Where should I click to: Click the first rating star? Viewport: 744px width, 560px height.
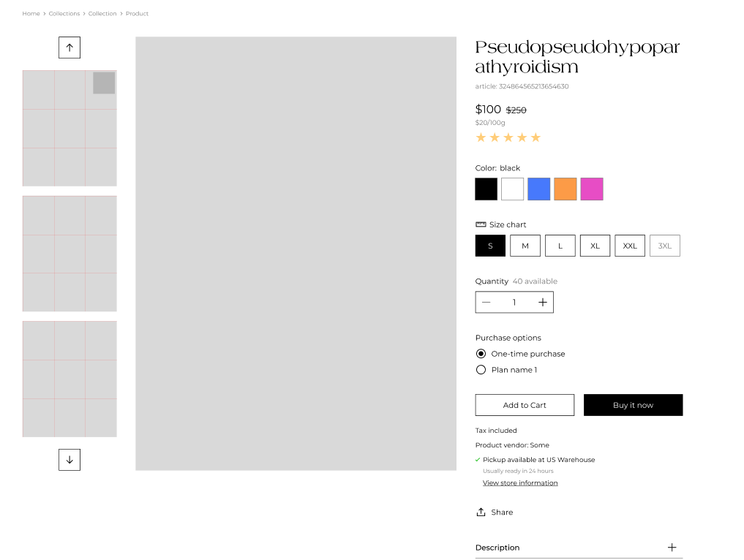[x=481, y=137]
